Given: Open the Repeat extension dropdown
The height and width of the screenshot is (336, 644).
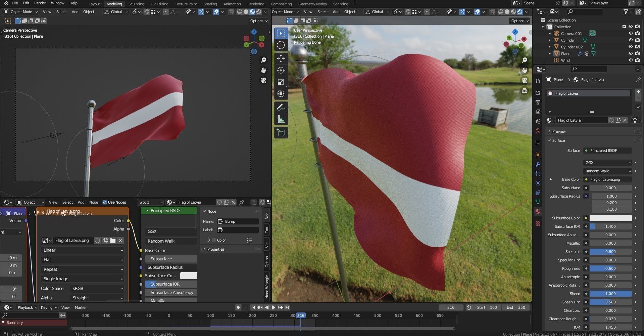Looking at the screenshot, I should pos(83,269).
